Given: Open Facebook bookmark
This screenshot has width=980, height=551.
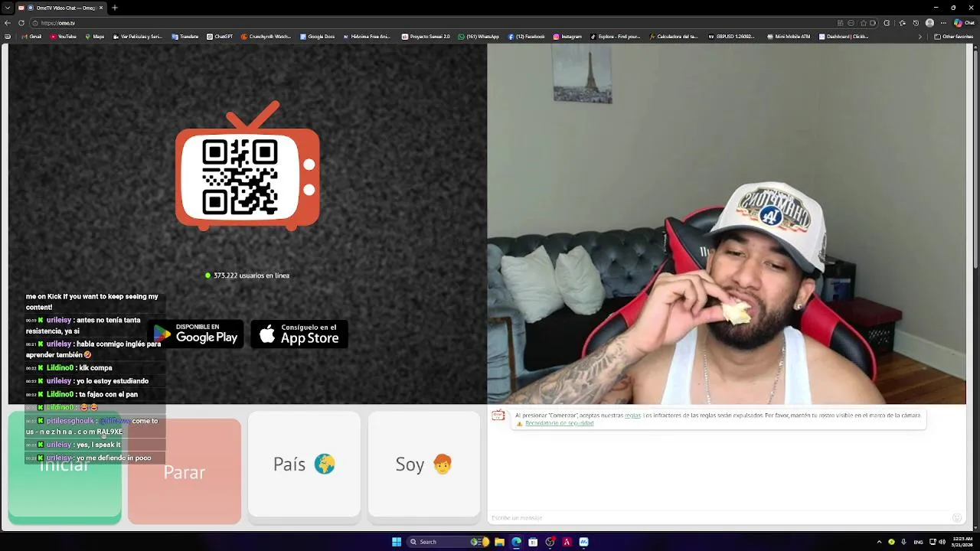Looking at the screenshot, I should pyautogui.click(x=527, y=36).
